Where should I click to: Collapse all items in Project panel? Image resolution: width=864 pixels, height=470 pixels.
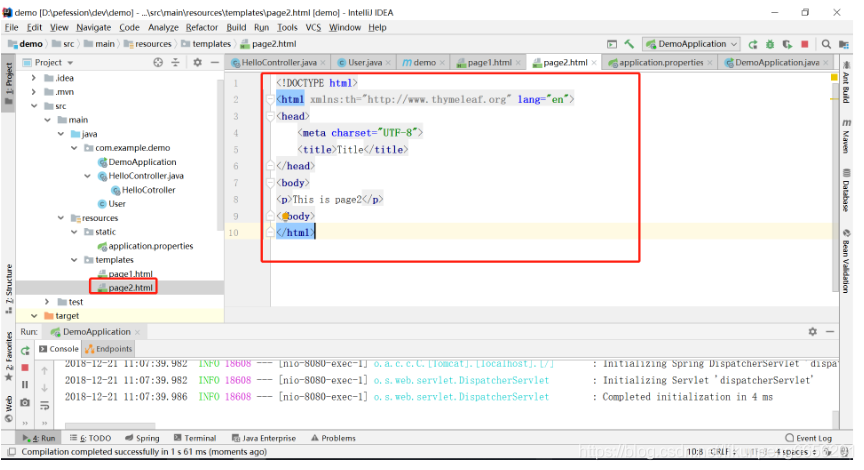point(175,62)
